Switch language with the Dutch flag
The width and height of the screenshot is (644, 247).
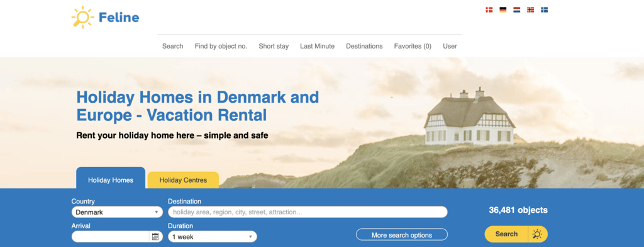tap(517, 10)
